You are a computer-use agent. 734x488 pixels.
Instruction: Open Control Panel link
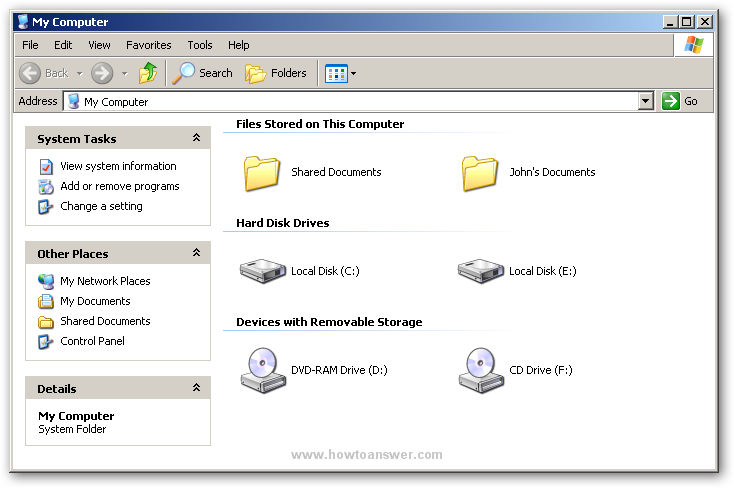pos(93,341)
